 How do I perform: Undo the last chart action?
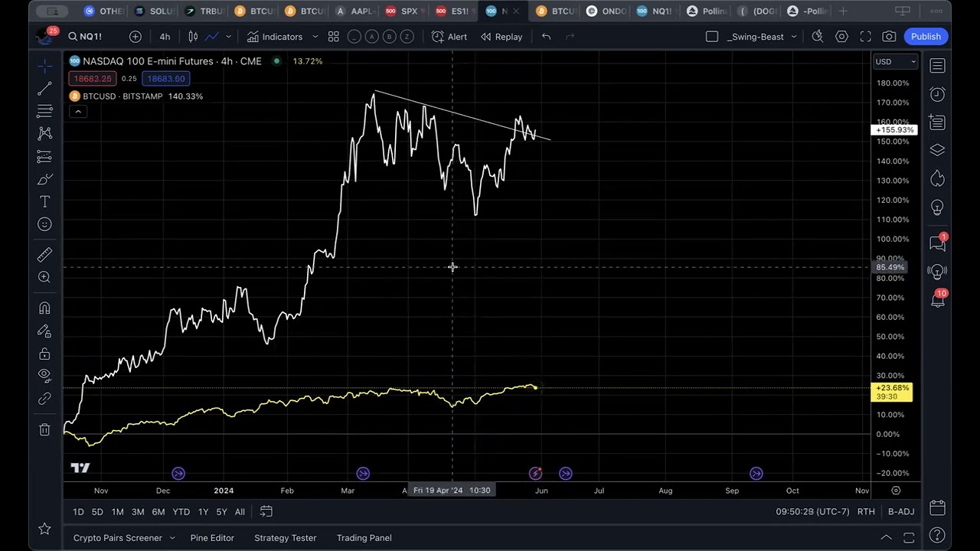point(546,37)
